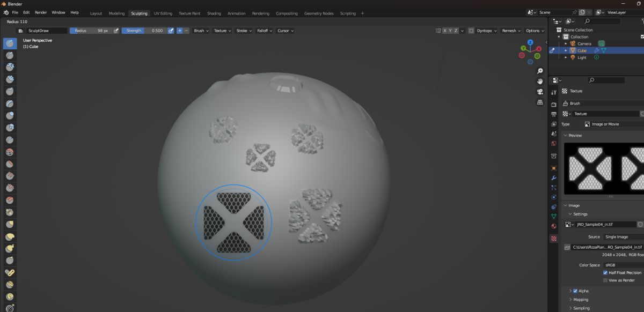Viewport: 644px width, 312px height.
Task: Enable View as Render checkbox
Action: 605,280
